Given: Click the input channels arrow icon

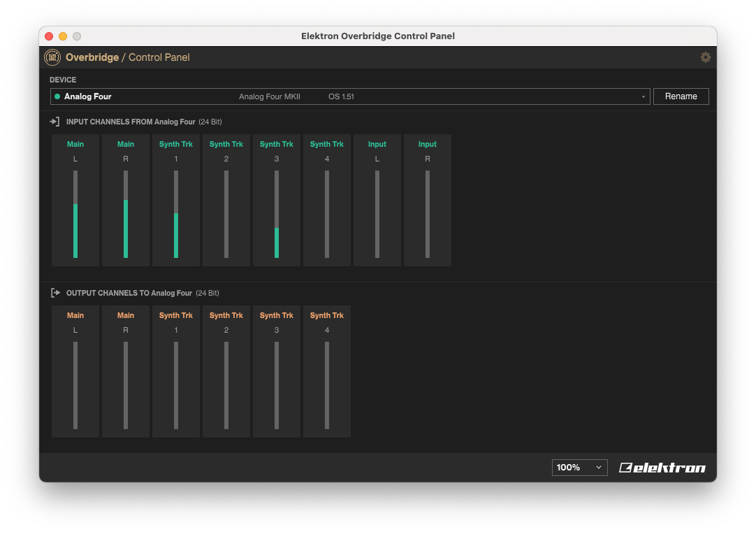Looking at the screenshot, I should coord(54,122).
